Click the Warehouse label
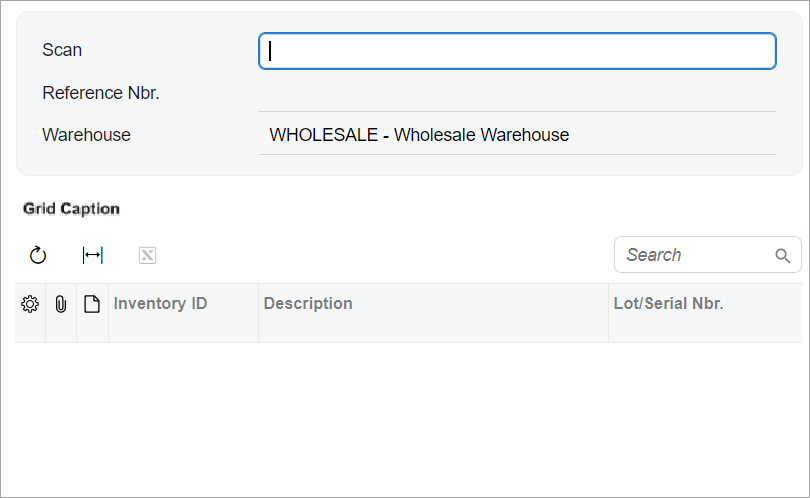Screen dimensions: 810x498 coord(86,135)
